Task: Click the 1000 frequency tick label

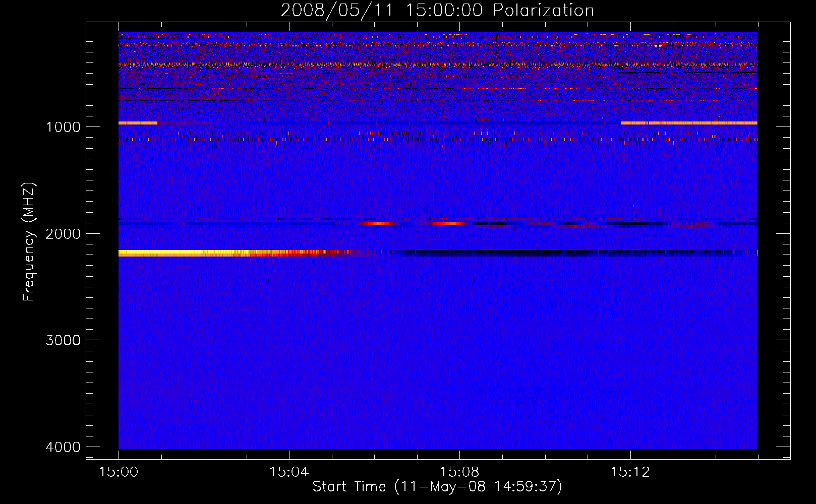Action: coord(63,127)
